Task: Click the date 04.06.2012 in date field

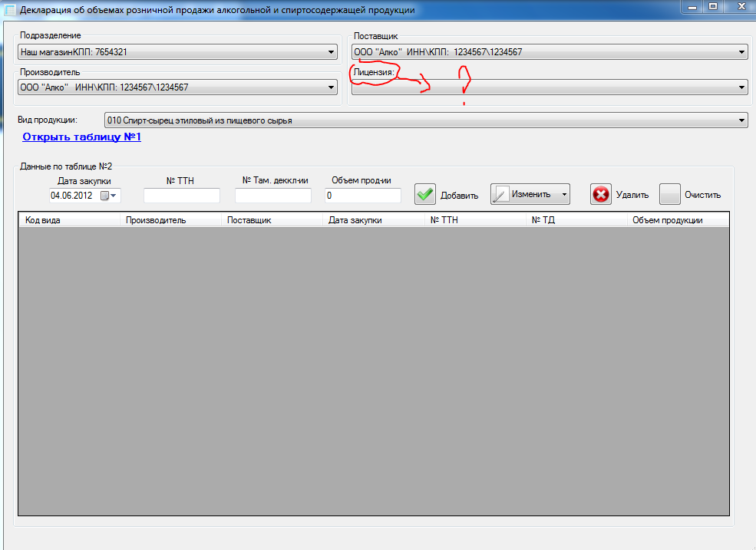Action: (x=71, y=196)
